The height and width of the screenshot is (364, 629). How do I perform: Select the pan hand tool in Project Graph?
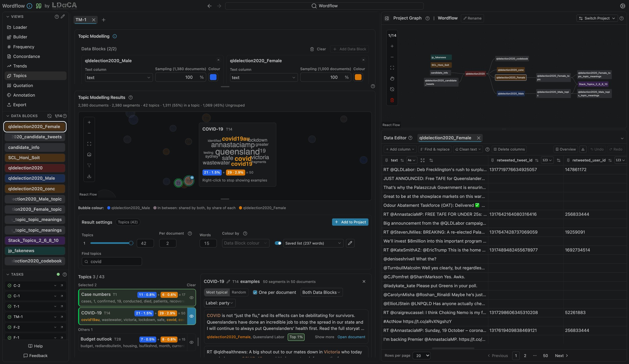[x=392, y=79]
